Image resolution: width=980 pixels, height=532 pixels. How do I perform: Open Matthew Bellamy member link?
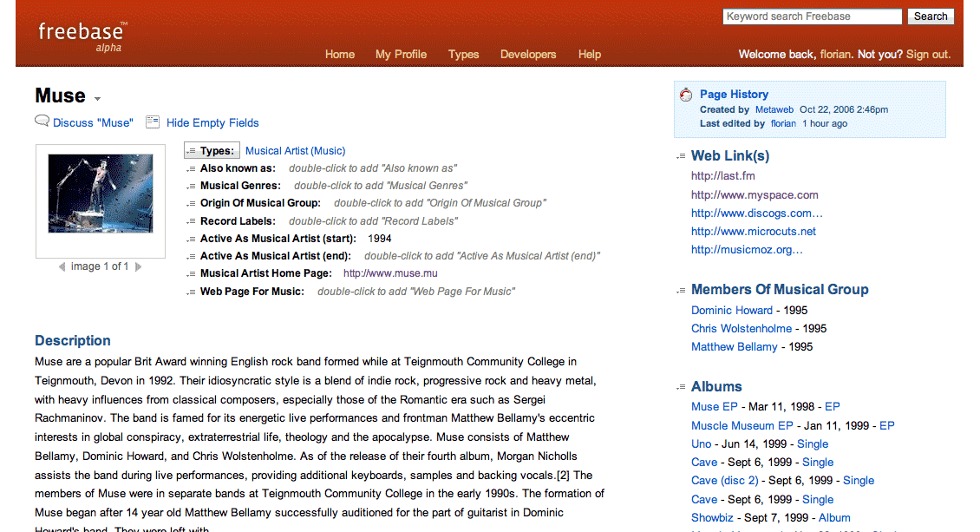[x=734, y=347]
